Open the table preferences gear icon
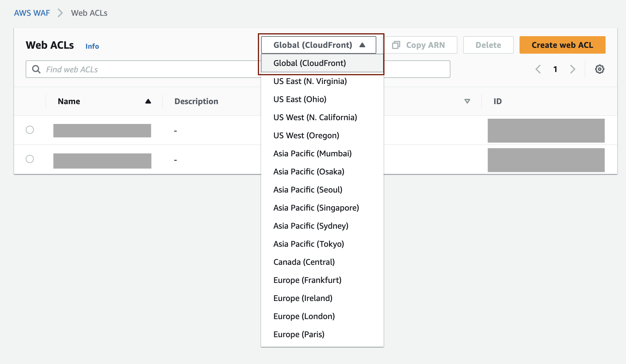Image resolution: width=626 pixels, height=364 pixels. click(x=599, y=69)
